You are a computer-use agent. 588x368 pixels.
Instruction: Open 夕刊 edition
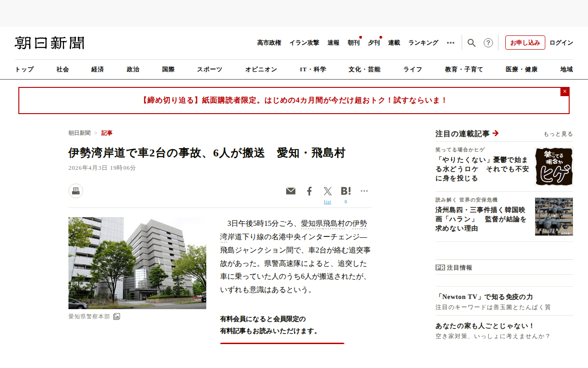(374, 43)
